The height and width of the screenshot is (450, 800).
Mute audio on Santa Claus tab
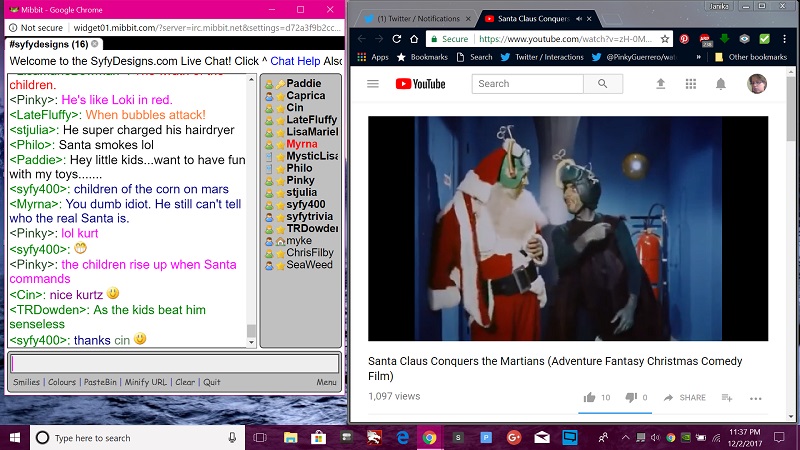[579, 19]
